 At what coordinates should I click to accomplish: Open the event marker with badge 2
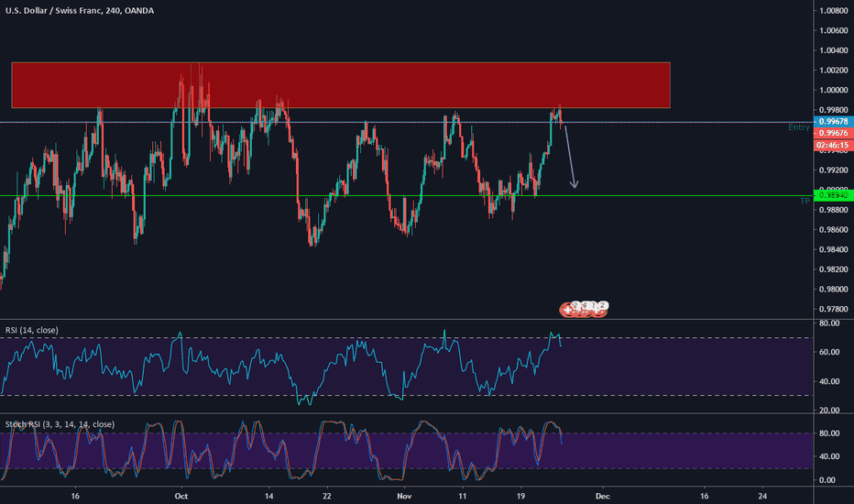[602, 306]
